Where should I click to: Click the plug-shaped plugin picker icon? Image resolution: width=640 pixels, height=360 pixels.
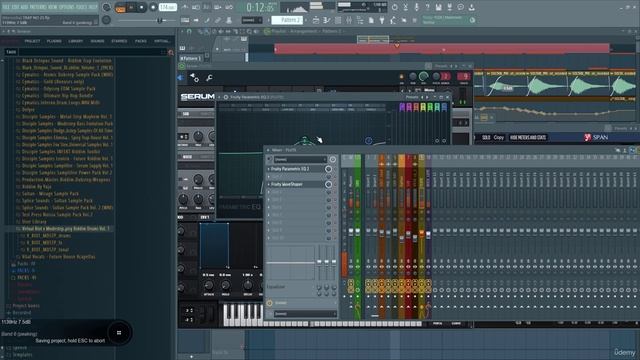382,20
